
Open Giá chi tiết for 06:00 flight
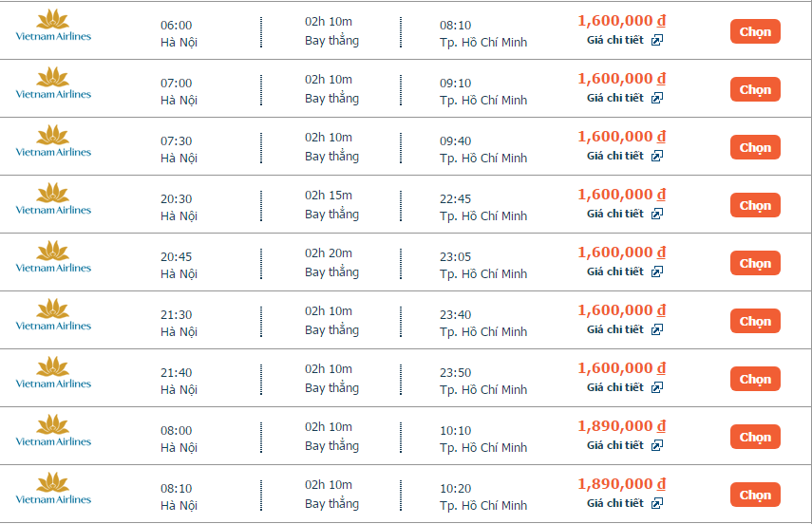pos(615,40)
